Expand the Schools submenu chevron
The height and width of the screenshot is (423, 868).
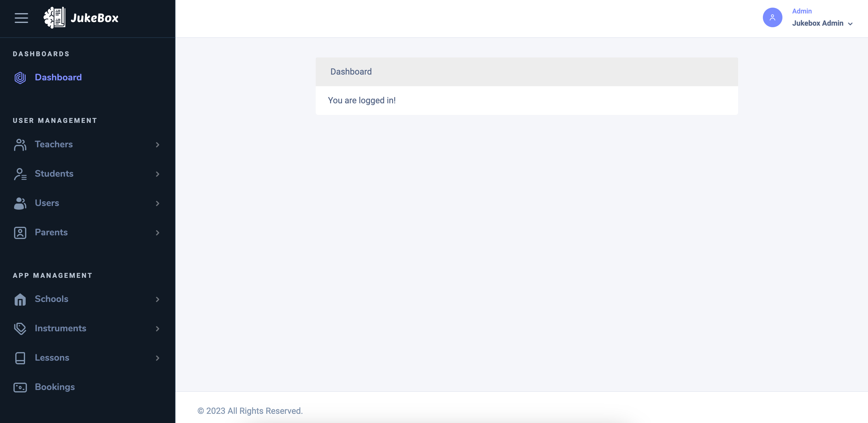[x=157, y=299]
